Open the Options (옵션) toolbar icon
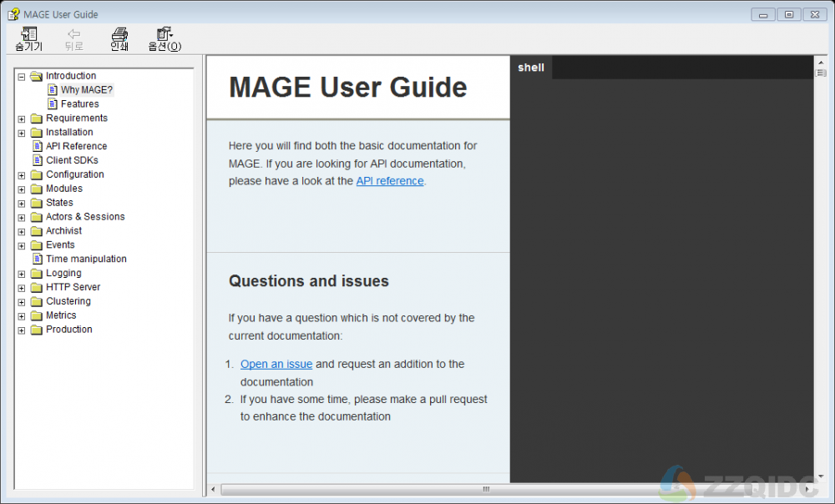The image size is (835, 504). tap(164, 33)
